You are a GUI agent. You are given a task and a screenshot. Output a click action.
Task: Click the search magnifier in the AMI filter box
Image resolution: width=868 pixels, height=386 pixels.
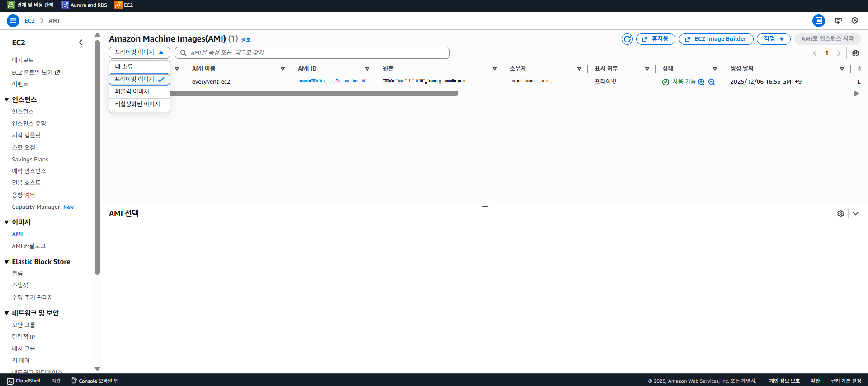(x=183, y=53)
